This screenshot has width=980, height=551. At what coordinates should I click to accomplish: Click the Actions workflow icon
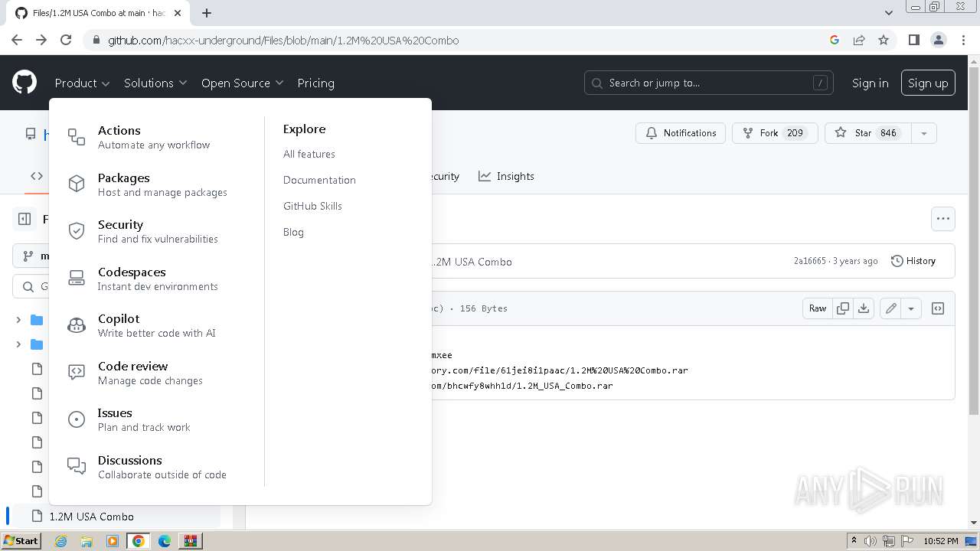77,137
